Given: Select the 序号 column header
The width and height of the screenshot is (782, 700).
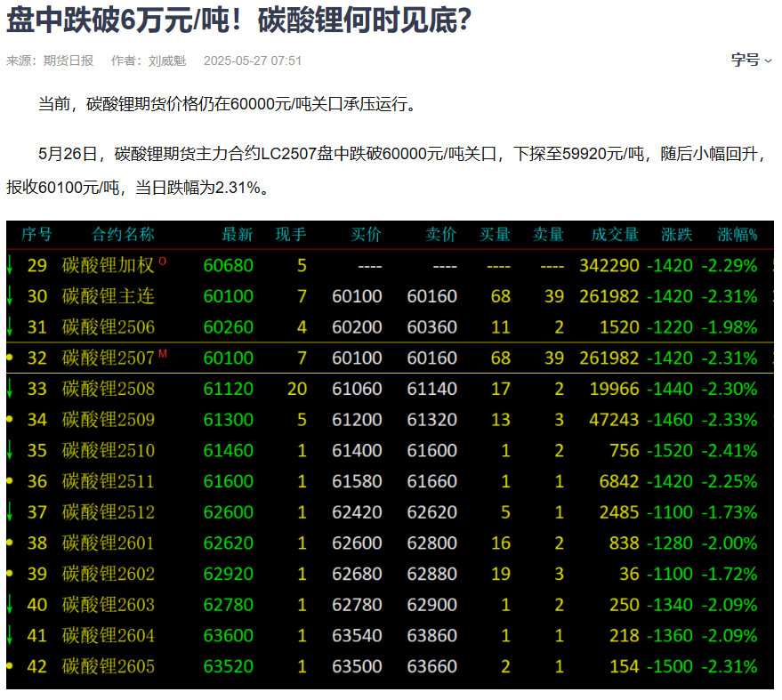Looking at the screenshot, I should tap(36, 234).
